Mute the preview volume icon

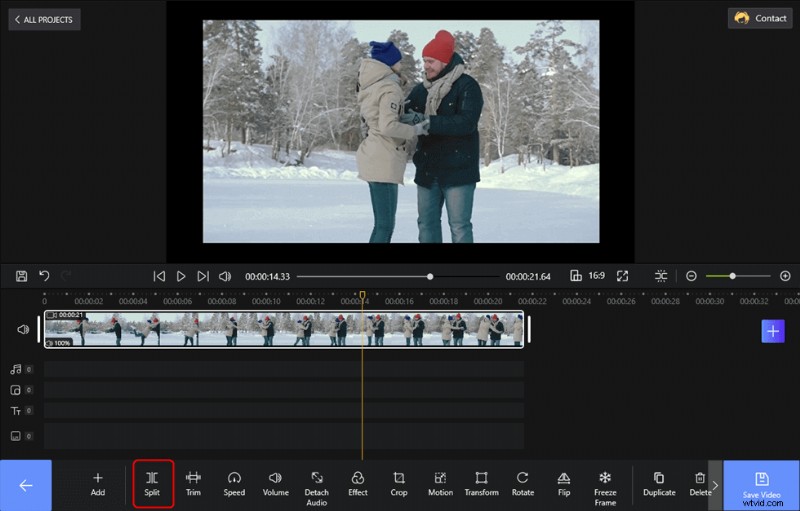coord(225,276)
